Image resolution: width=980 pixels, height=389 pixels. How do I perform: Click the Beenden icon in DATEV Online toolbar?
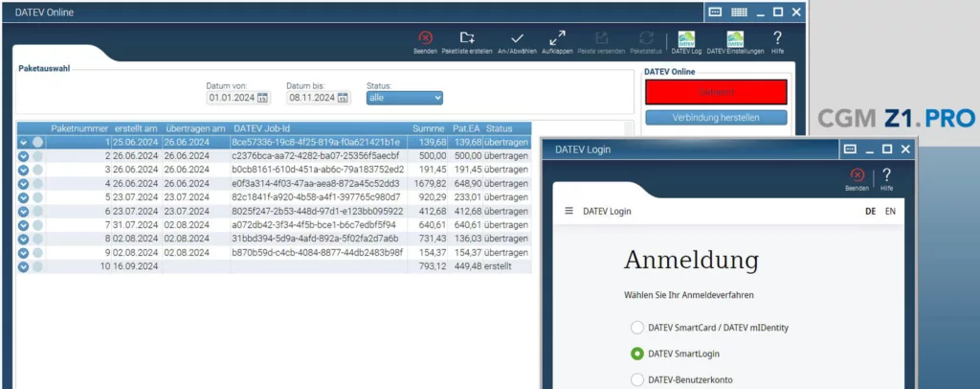coord(425,38)
